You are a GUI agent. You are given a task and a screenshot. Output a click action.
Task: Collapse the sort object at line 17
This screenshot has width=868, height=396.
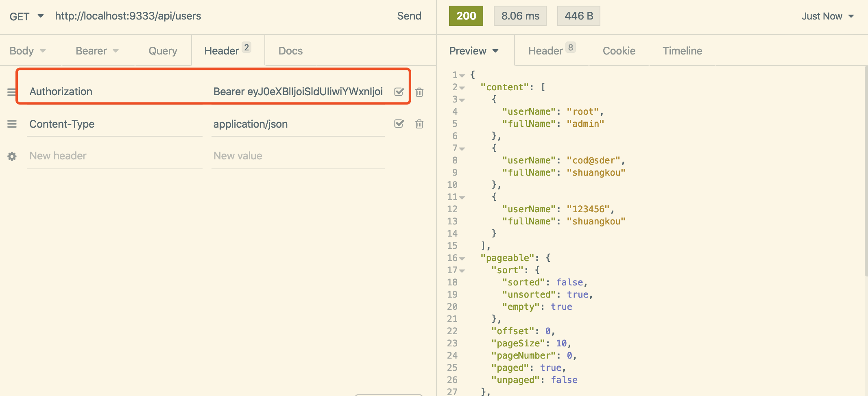462,271
